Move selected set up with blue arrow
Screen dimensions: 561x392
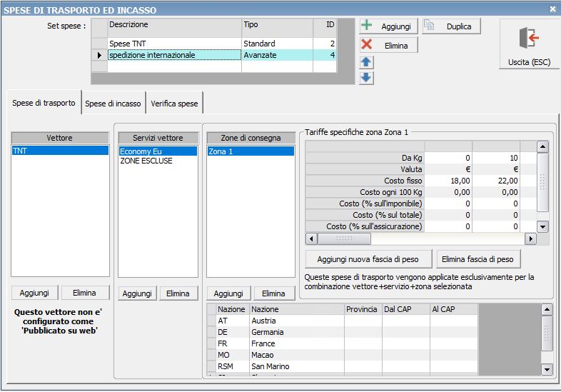pyautogui.click(x=366, y=62)
